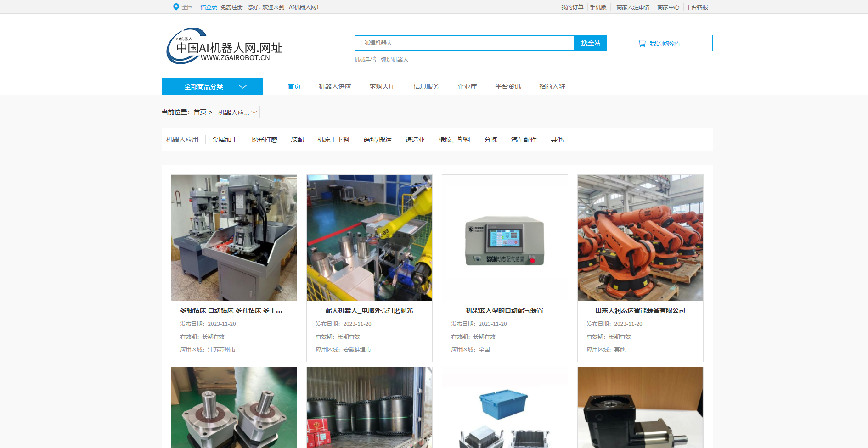Click the location pin icon beside 全国
The width and height of the screenshot is (868, 448).
[x=176, y=7]
